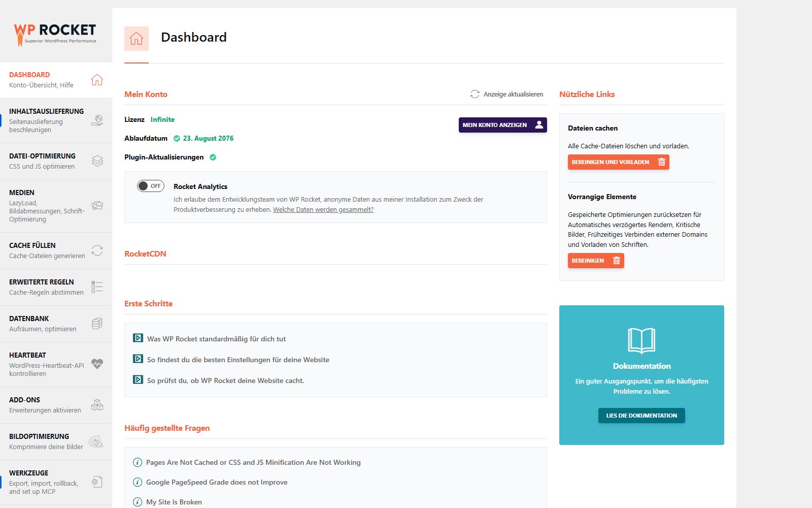Viewport: 812px width, 508px height.
Task: Click the Add-ons cubes icon
Action: [x=97, y=405]
